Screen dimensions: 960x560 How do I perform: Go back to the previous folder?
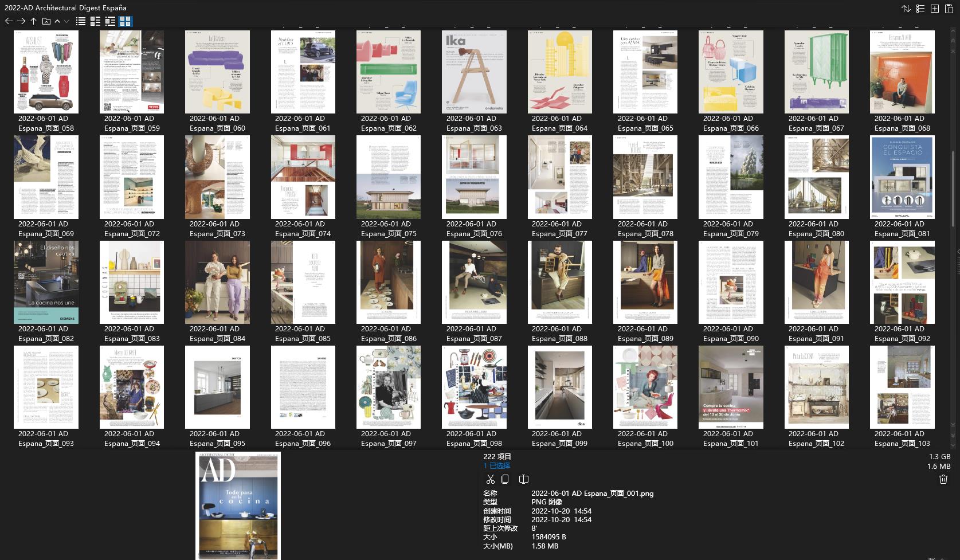pos(9,21)
